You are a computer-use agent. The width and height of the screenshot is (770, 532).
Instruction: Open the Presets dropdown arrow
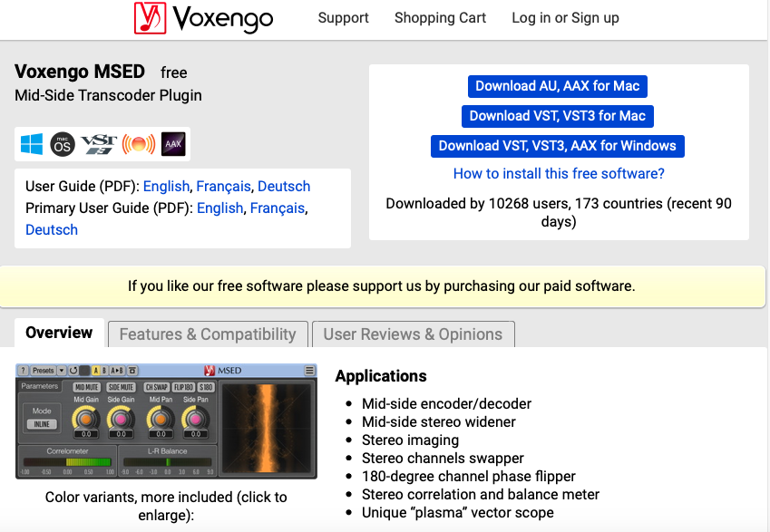click(x=61, y=370)
